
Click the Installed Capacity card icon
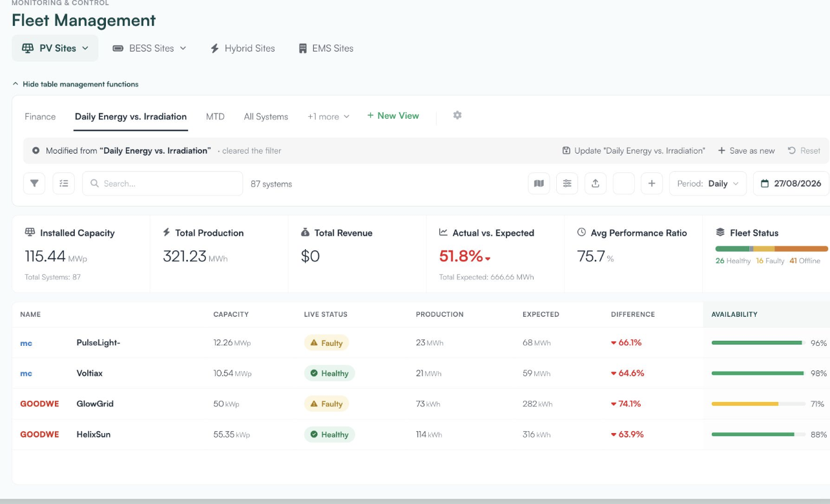click(x=30, y=232)
